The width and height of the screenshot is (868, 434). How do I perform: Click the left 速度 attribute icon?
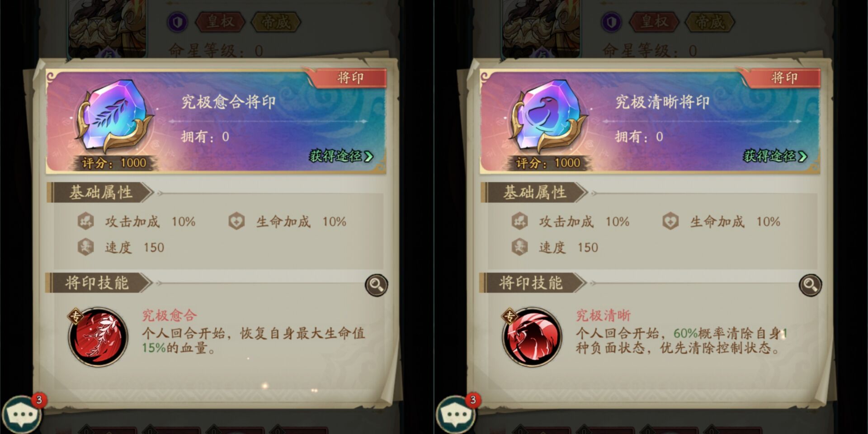(85, 247)
